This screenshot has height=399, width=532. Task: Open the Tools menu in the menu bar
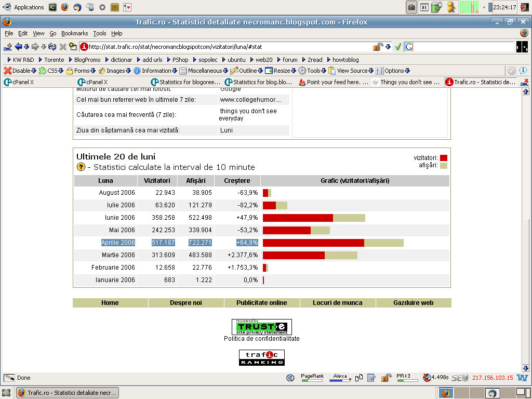pos(100,33)
